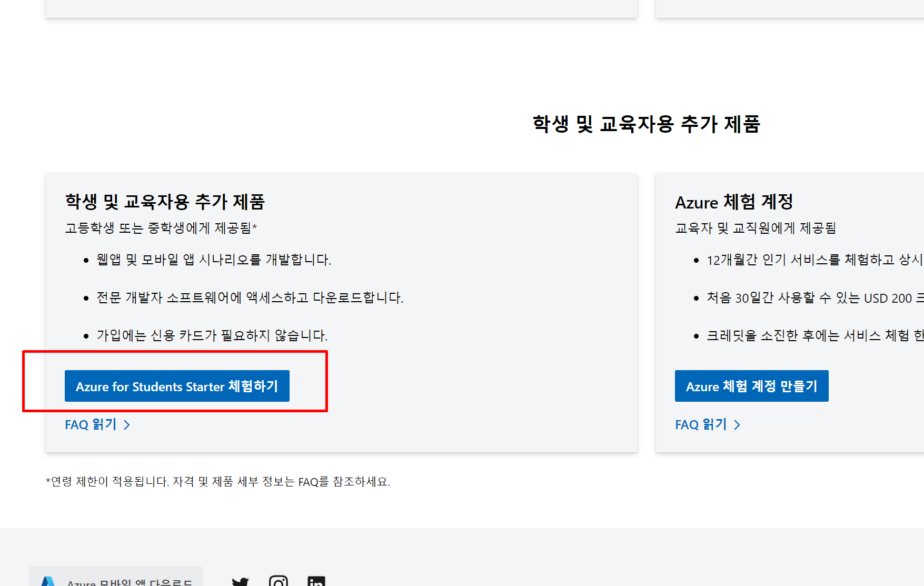Click bullet starting '12개월간 인기 서비스를 체험하고'

point(815,260)
